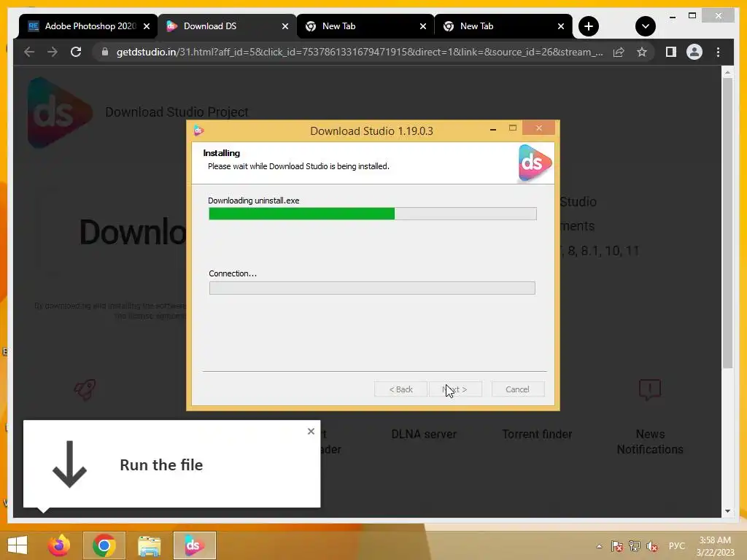
Task: Click the rocket icon on webpage
Action: point(85,389)
